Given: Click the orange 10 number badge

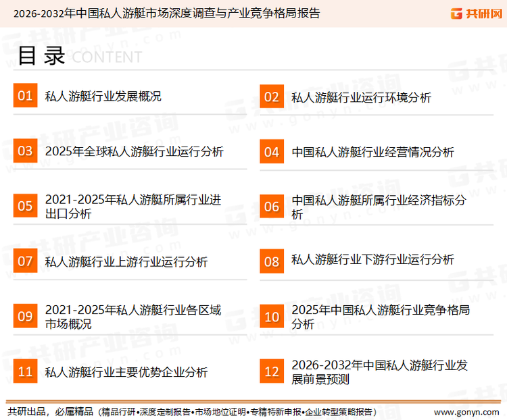Looking at the screenshot, I should pyautogui.click(x=271, y=317).
